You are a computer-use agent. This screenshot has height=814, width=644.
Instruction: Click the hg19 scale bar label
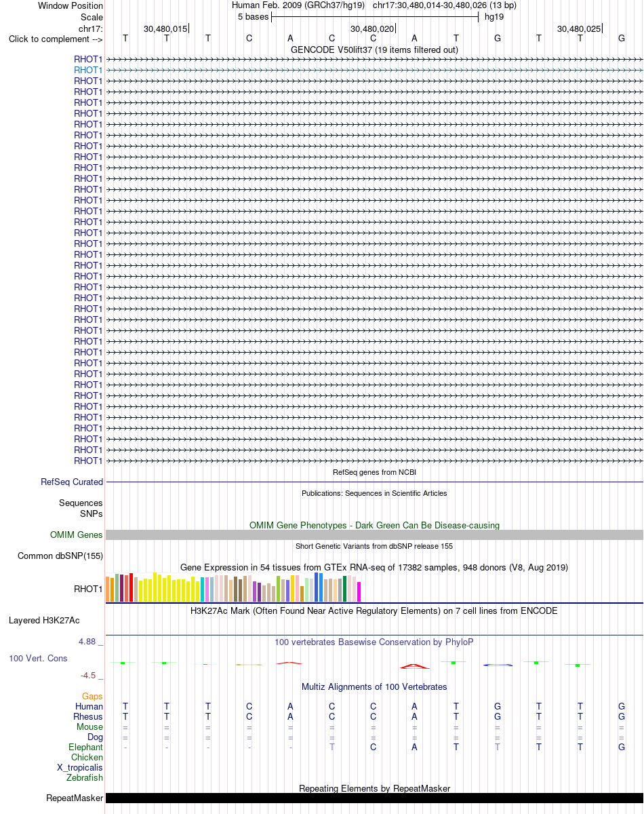coord(494,16)
